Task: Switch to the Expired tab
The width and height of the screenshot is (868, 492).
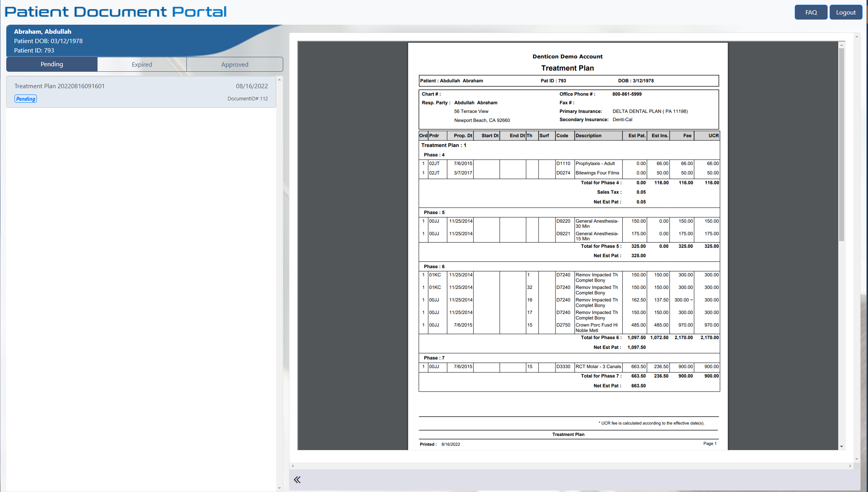Action: pyautogui.click(x=142, y=64)
